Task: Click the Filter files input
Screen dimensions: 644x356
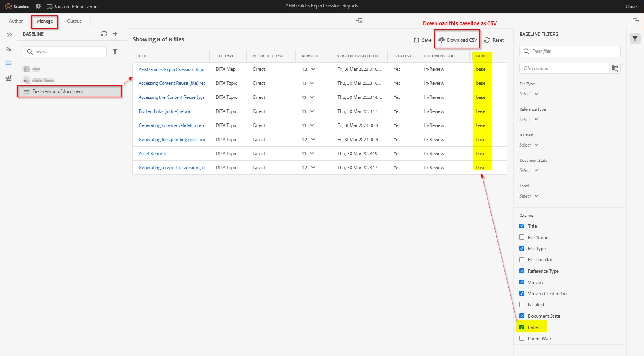Action: tap(570, 51)
